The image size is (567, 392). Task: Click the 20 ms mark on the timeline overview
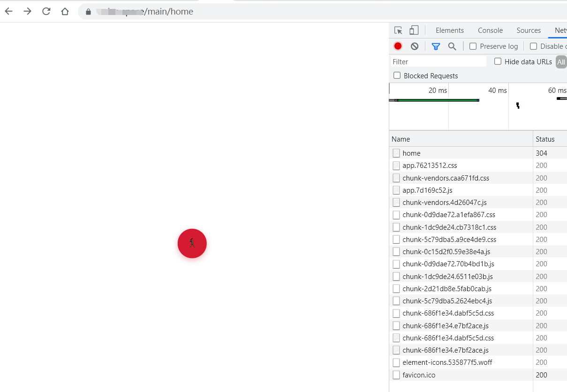[438, 90]
